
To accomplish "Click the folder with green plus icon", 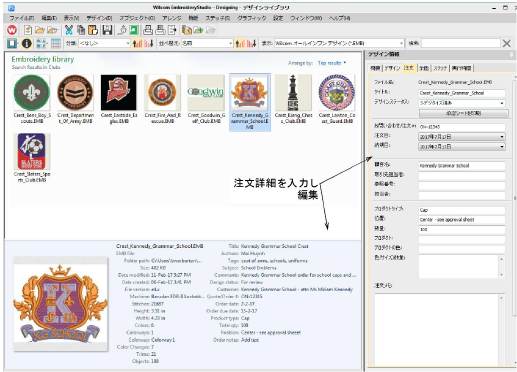I will coord(198,30).
